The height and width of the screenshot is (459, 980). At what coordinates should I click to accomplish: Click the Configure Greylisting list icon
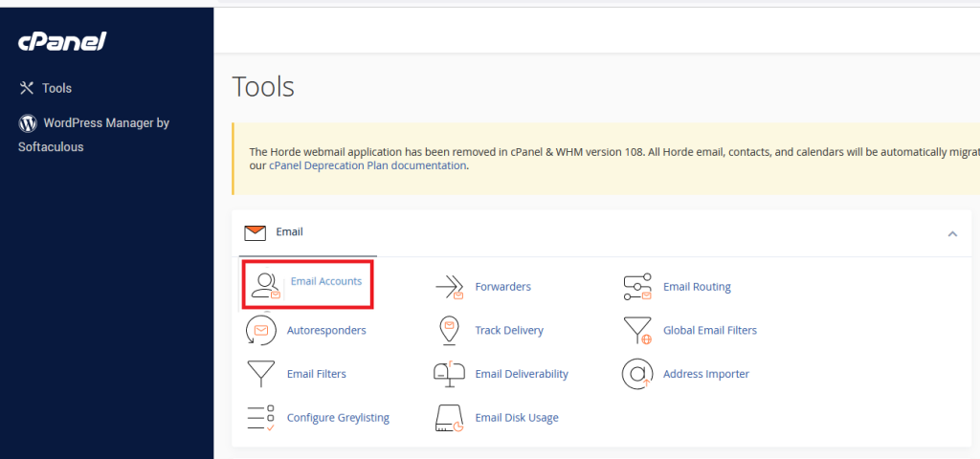click(x=261, y=418)
